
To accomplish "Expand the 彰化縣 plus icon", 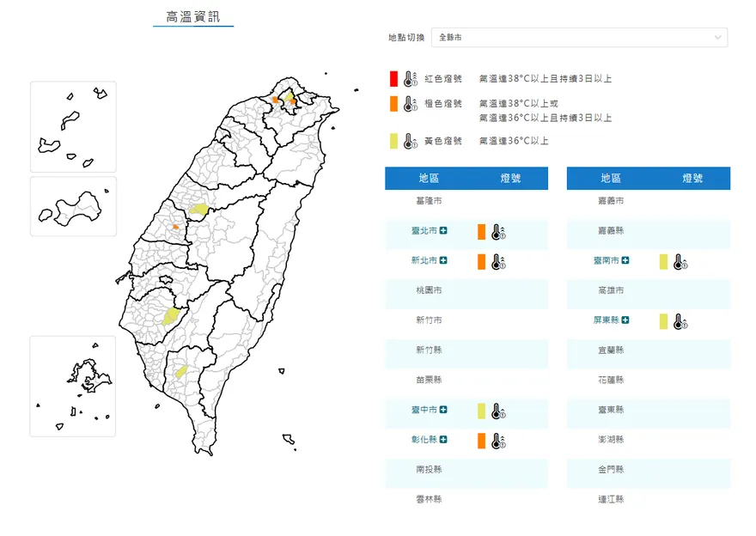I will click(444, 440).
